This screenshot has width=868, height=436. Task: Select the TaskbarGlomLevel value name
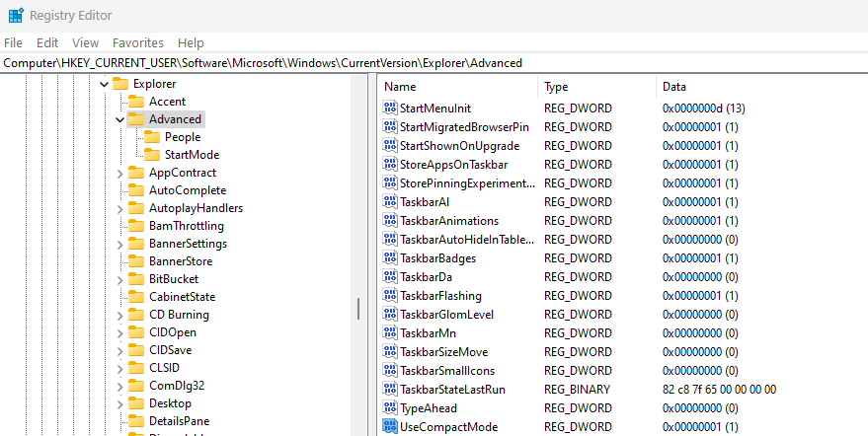[x=446, y=315]
